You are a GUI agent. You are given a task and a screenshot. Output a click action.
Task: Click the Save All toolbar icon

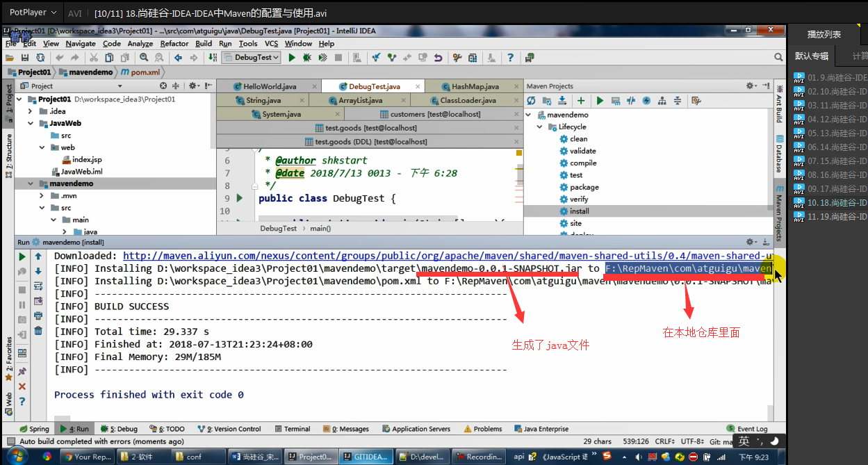pyautogui.click(x=25, y=58)
